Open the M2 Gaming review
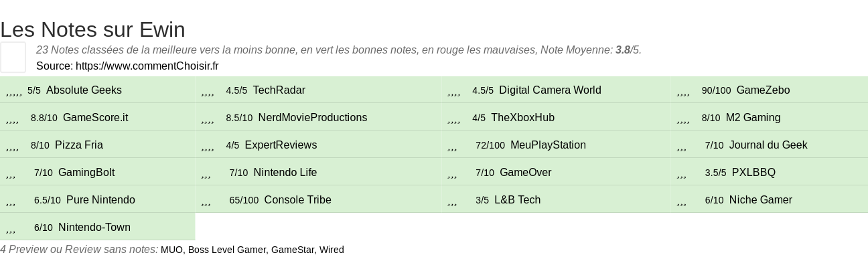 coord(753,118)
